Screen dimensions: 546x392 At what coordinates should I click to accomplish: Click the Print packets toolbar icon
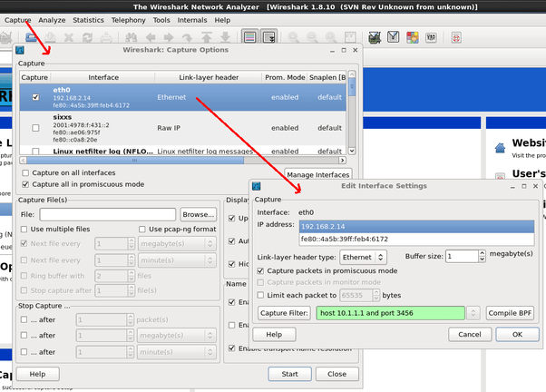(x=106, y=37)
